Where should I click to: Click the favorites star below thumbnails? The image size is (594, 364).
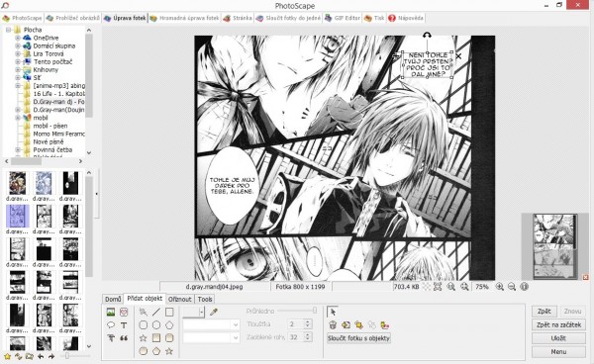point(7,356)
